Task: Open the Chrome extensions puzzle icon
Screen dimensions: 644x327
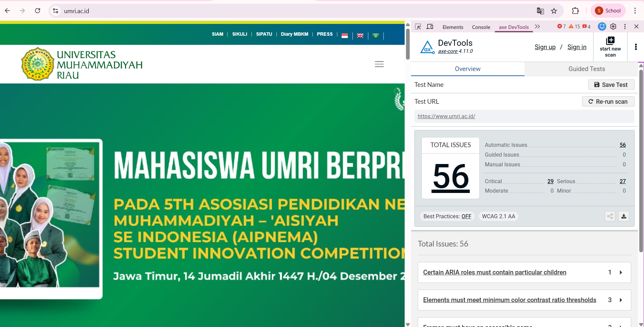Action: (x=575, y=11)
